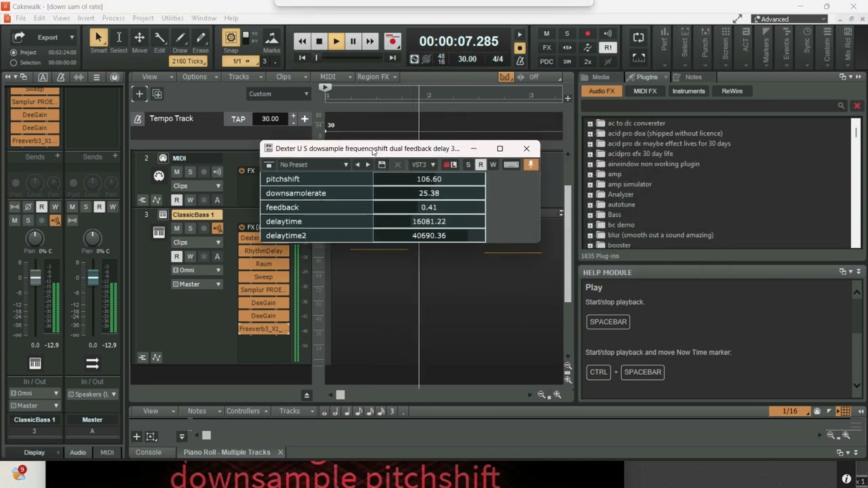The height and width of the screenshot is (488, 868).
Task: Open the Advanced workspace dropdown
Action: 790,19
